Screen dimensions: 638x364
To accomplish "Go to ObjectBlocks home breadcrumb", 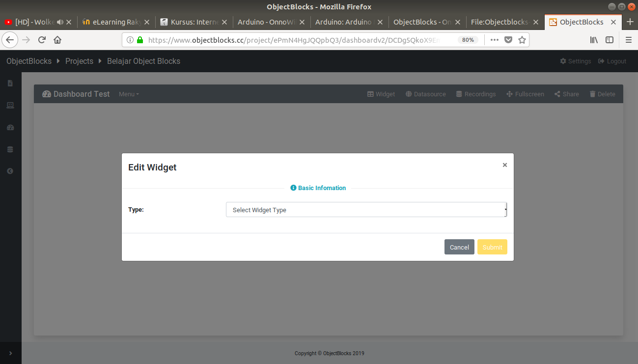I will pos(29,61).
